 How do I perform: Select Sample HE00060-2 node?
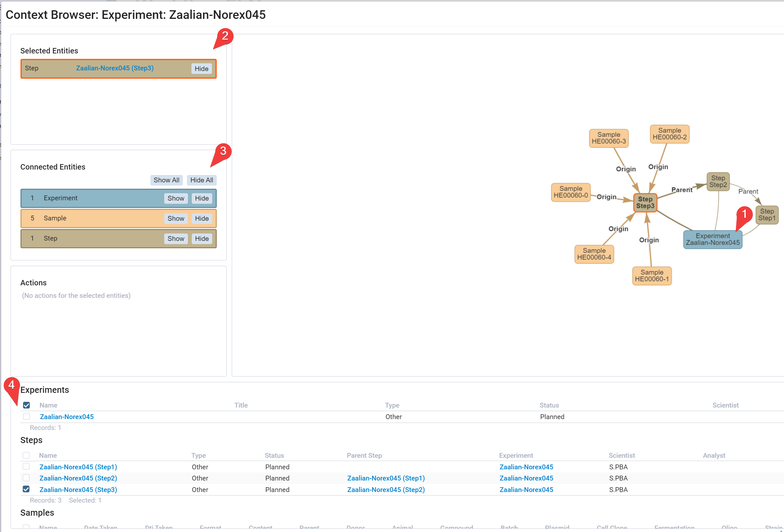tap(669, 134)
